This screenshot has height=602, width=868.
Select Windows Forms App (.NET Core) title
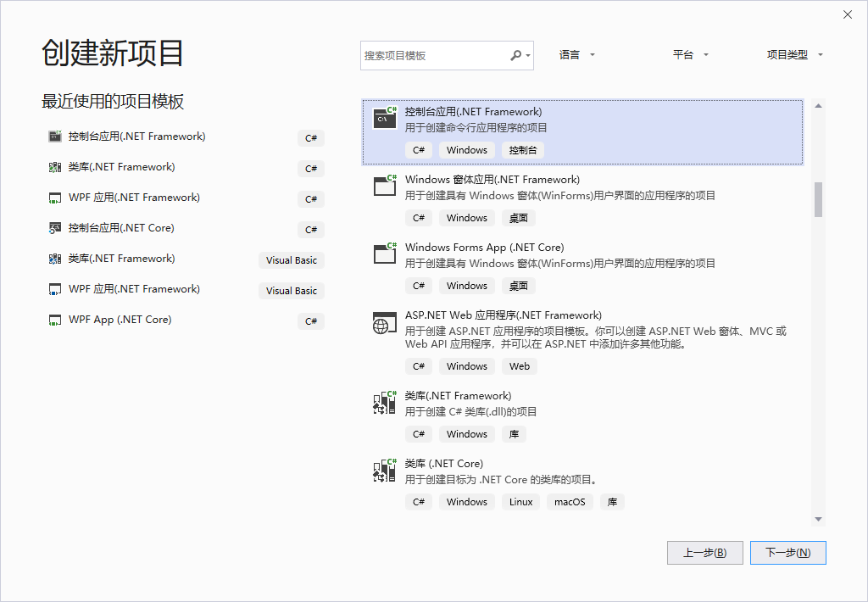click(x=484, y=248)
